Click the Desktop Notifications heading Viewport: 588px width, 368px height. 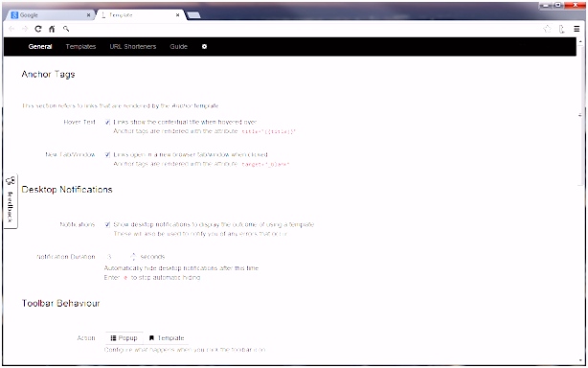coord(67,190)
